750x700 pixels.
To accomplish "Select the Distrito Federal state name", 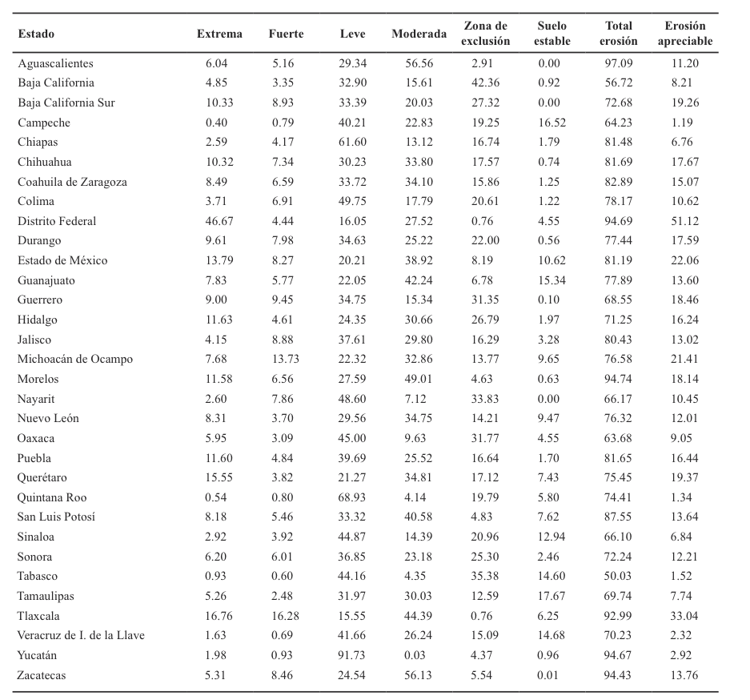I will pyautogui.click(x=56, y=221).
